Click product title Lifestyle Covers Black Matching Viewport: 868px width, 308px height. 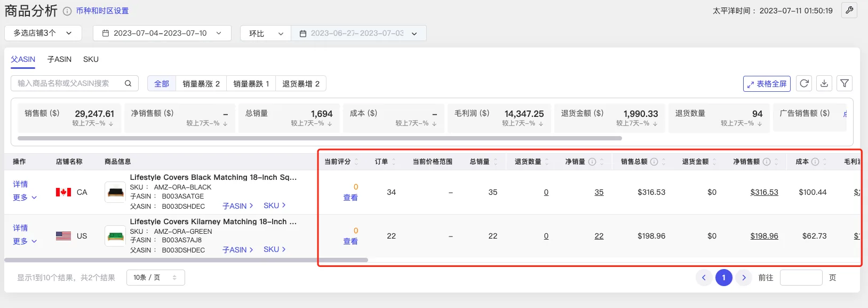[x=213, y=177]
